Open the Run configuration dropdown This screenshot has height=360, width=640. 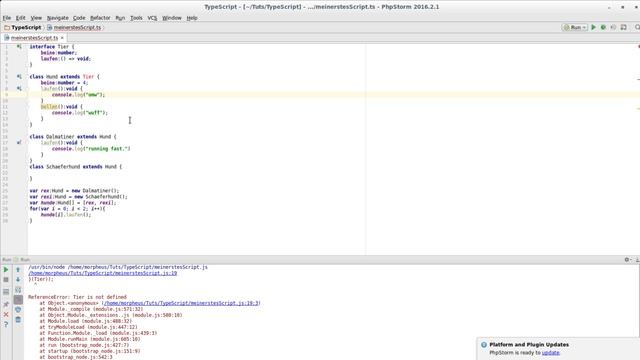pyautogui.click(x=575, y=27)
